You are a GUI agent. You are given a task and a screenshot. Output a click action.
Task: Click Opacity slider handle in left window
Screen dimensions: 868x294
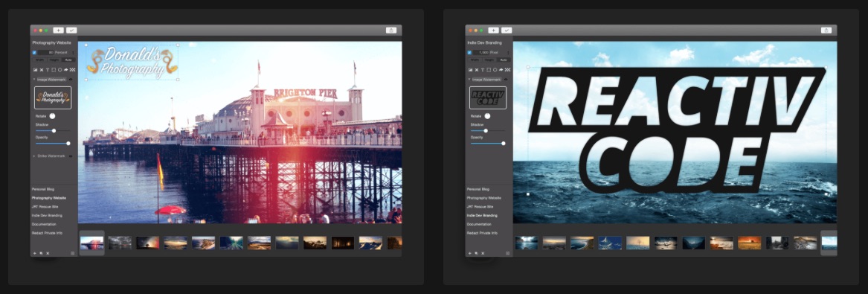(x=68, y=144)
